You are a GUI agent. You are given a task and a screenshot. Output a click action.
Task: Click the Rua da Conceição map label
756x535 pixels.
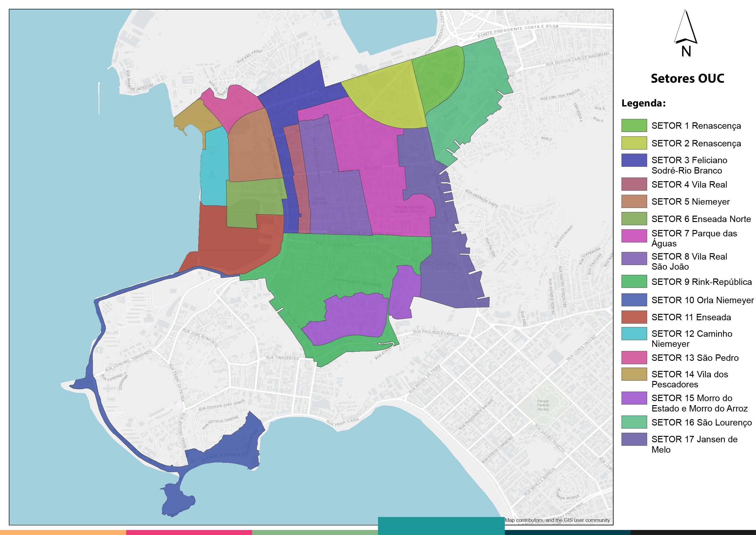334,244
